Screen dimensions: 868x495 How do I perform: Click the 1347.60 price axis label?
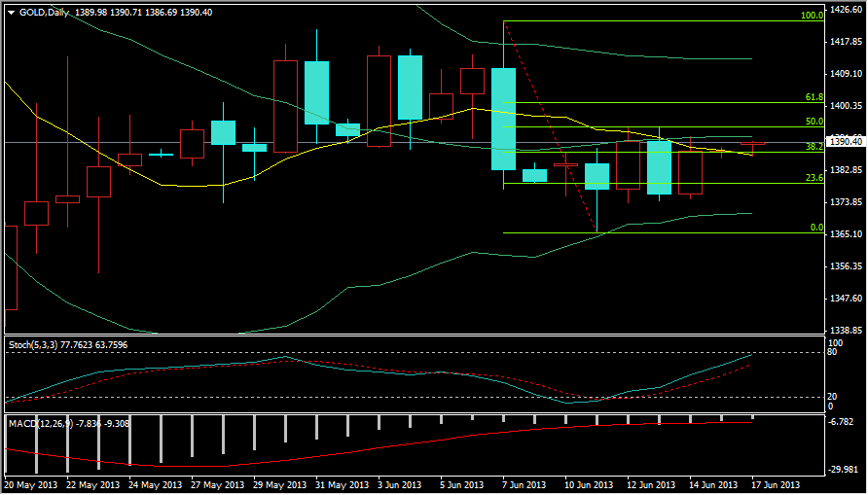coord(845,299)
